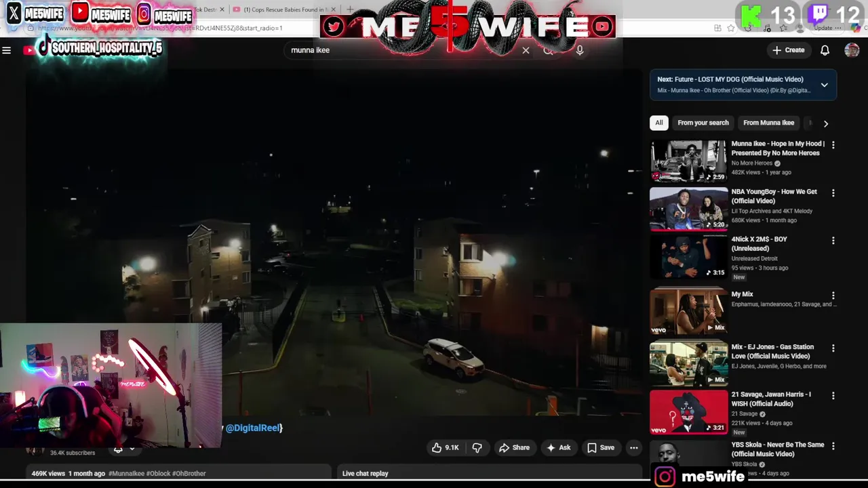Open the Ask AI button
Screen dimensions: 868x488
559,447
